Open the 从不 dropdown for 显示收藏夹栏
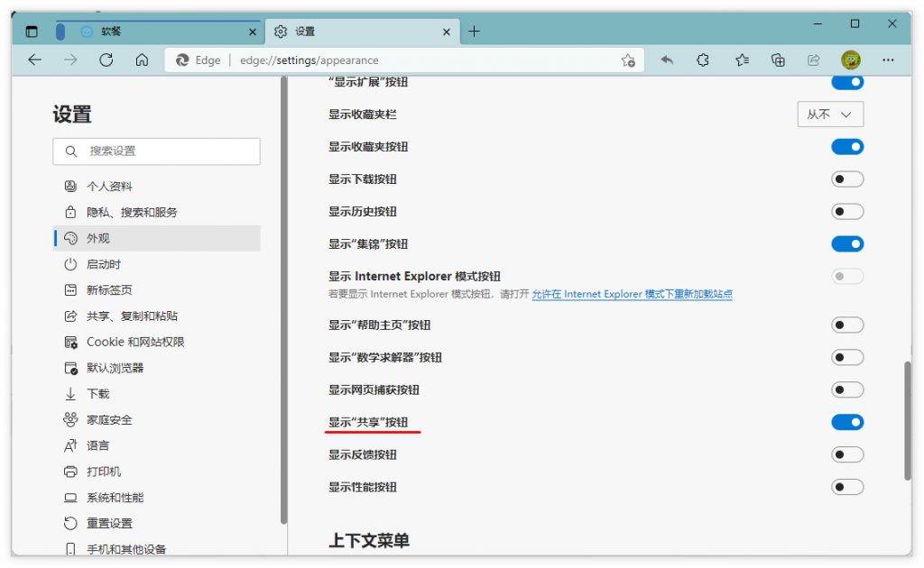This screenshot has height=568, width=924. click(830, 115)
